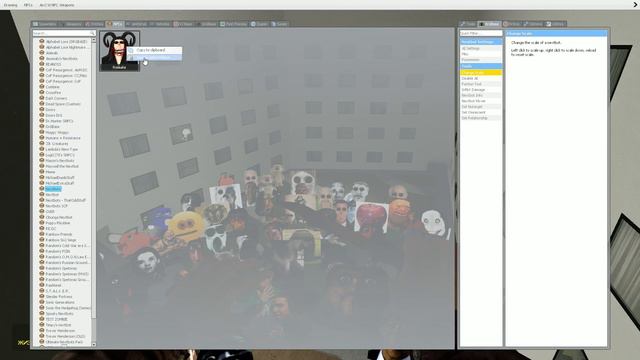The height and width of the screenshot is (360, 640).
Task: Select the Change Scale tool
Action: point(481,72)
